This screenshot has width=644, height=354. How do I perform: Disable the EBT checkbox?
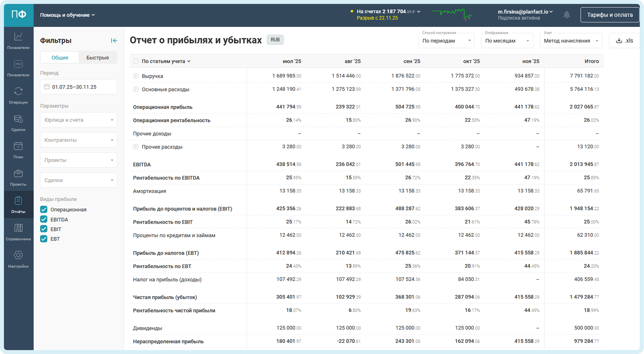pyautogui.click(x=44, y=239)
